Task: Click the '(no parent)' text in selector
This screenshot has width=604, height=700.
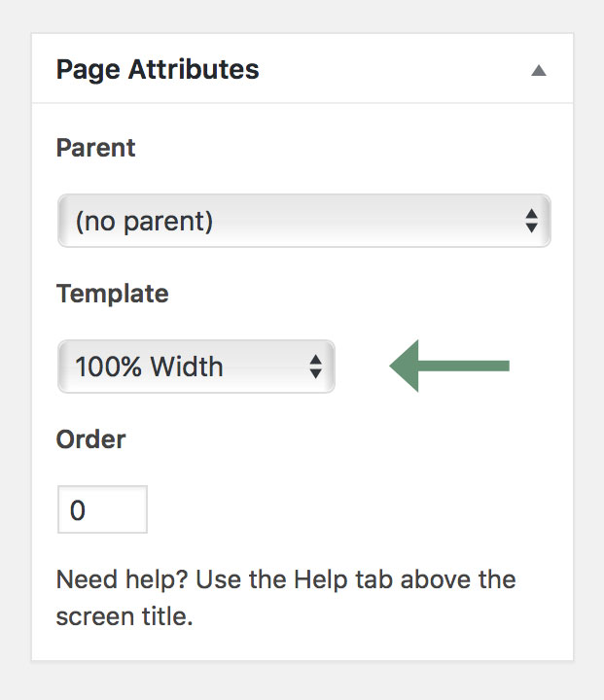Action: 144,222
